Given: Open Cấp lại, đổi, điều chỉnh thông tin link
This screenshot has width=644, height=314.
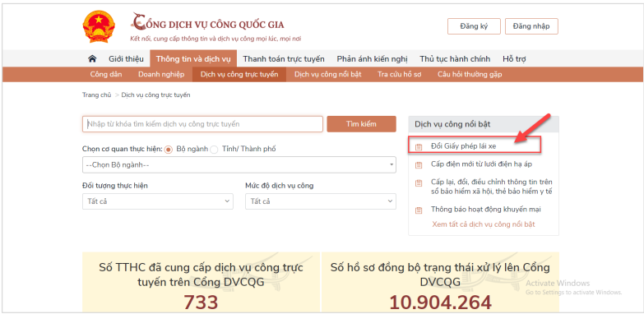Looking at the screenshot, I should (492, 187).
